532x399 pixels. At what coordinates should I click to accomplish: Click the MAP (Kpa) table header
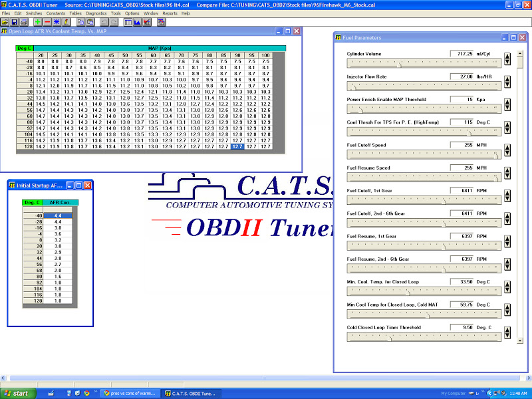[160, 48]
